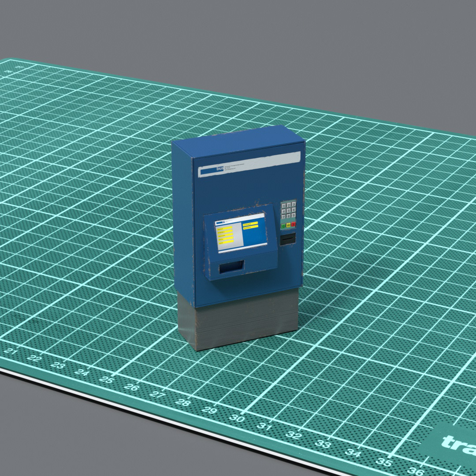Viewport: 476px width, 476px height.
Task: Click ruler number 27 on the mat's front edge
Action: tap(157, 394)
